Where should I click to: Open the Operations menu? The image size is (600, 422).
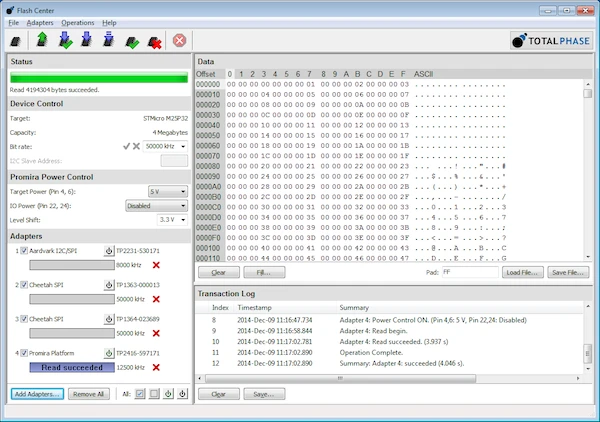tap(78, 23)
